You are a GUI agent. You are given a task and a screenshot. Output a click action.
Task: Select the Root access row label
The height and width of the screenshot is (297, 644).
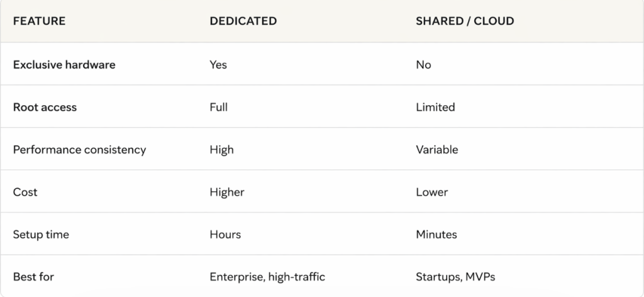point(45,108)
